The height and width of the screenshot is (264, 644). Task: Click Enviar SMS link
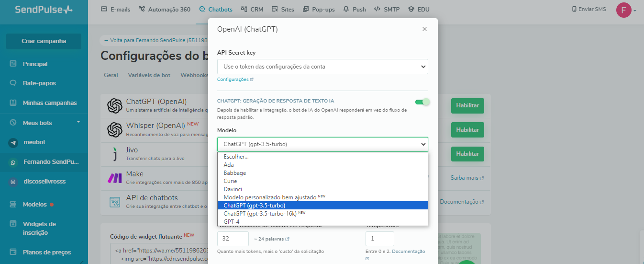click(588, 9)
